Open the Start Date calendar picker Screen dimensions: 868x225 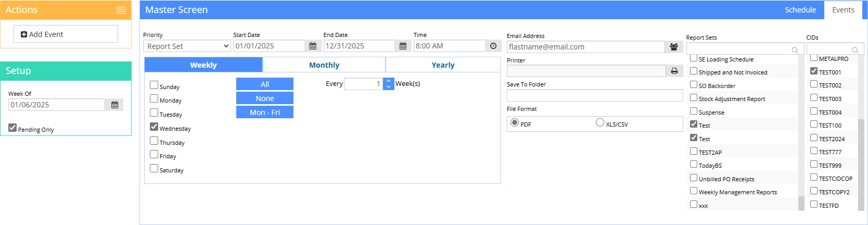pyautogui.click(x=313, y=46)
